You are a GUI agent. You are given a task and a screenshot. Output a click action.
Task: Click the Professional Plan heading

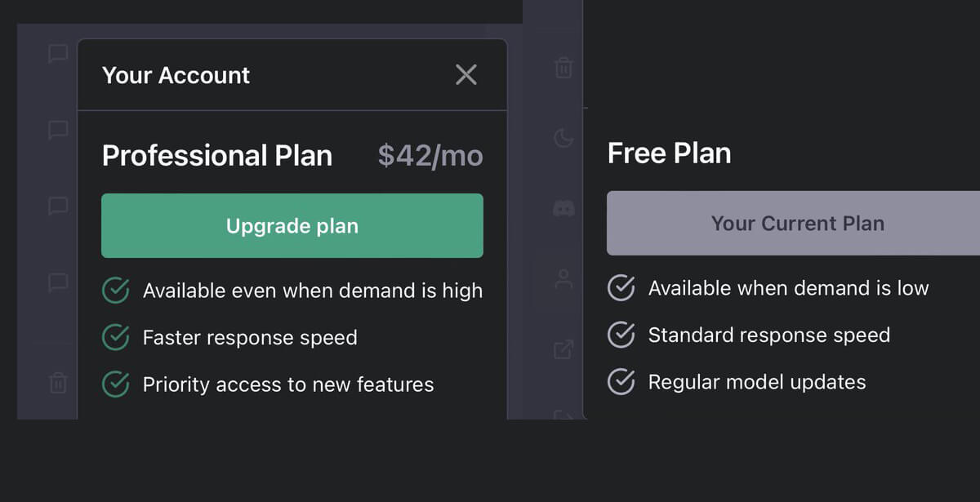coord(217,155)
